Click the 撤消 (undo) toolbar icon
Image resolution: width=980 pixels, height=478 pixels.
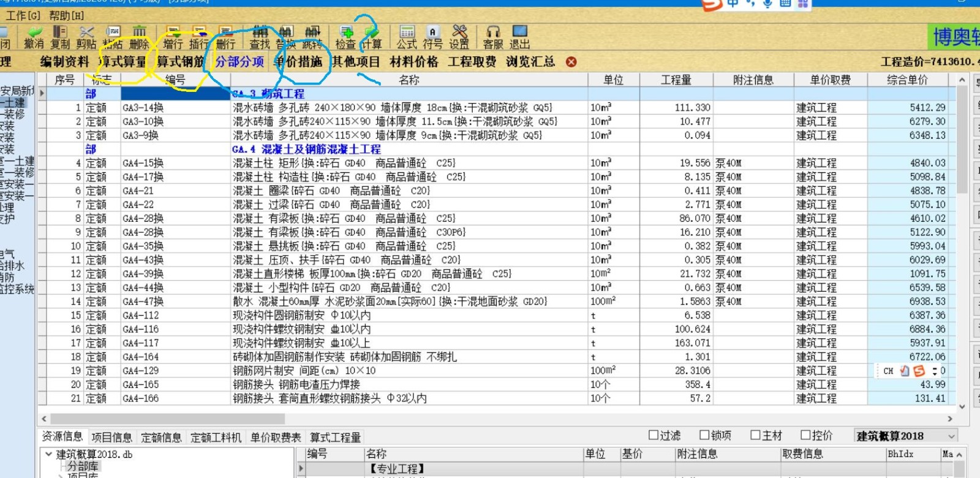34,37
